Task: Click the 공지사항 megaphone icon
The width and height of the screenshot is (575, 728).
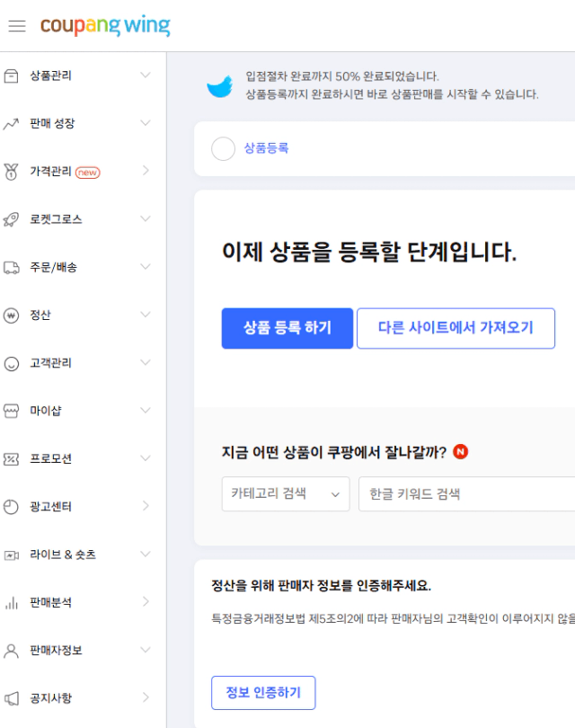Action: tap(11, 698)
